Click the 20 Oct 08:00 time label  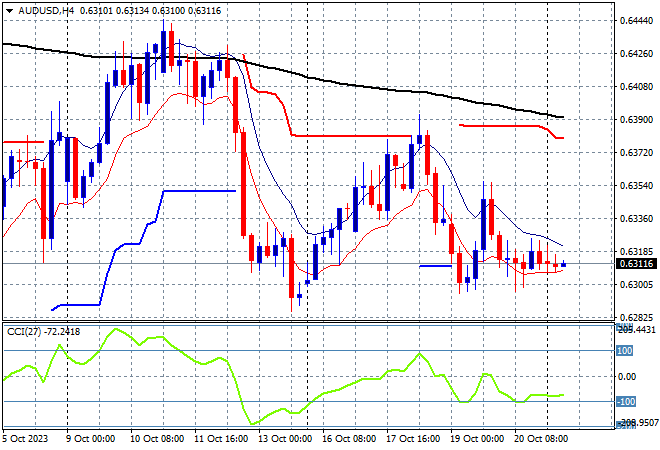tap(541, 439)
